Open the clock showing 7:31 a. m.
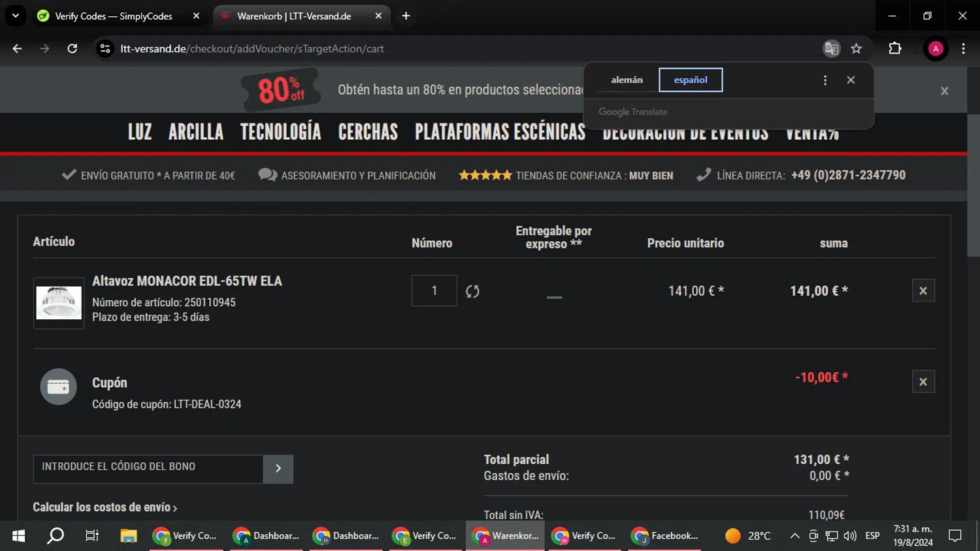 click(913, 536)
